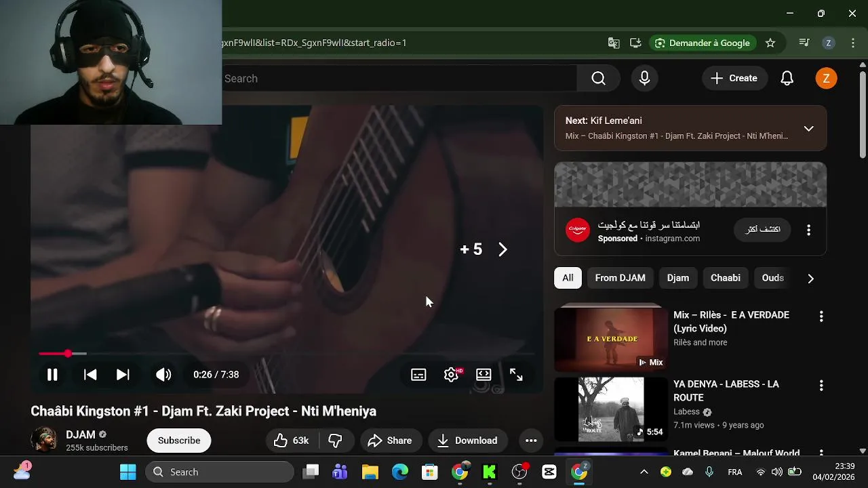Open options for Rilès mix
This screenshot has height=488, width=868.
click(x=821, y=317)
